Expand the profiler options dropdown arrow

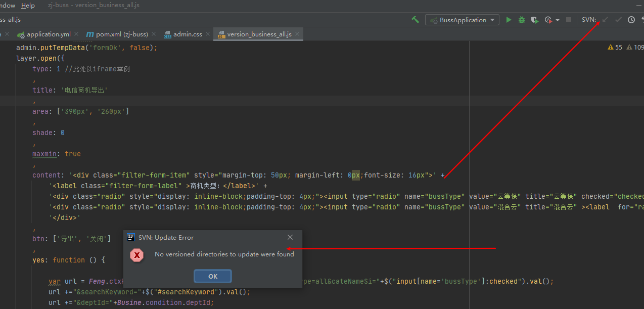click(557, 19)
